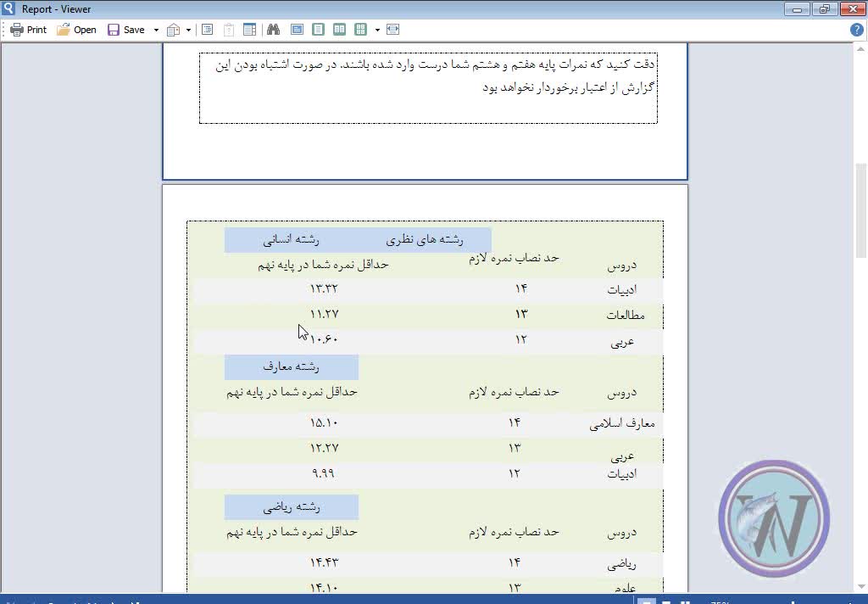
Task: Switch to full screen view icon
Action: pyautogui.click(x=297, y=30)
